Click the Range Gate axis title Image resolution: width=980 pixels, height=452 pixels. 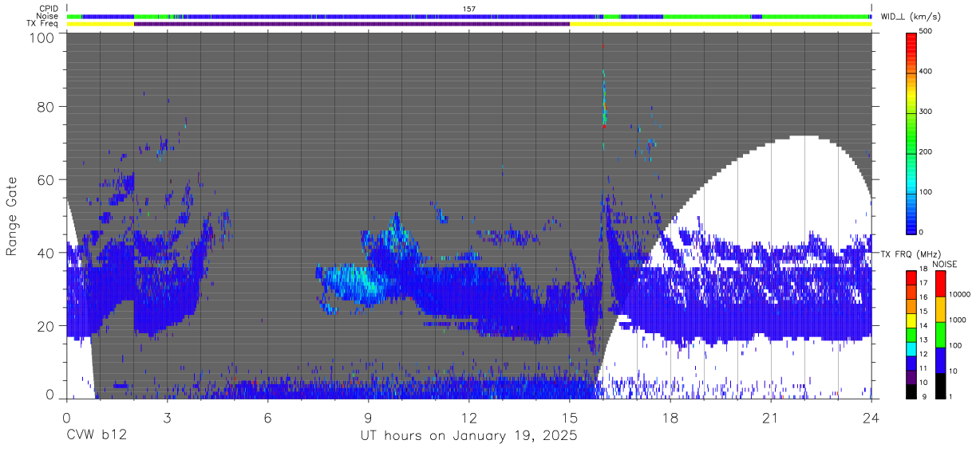point(13,215)
